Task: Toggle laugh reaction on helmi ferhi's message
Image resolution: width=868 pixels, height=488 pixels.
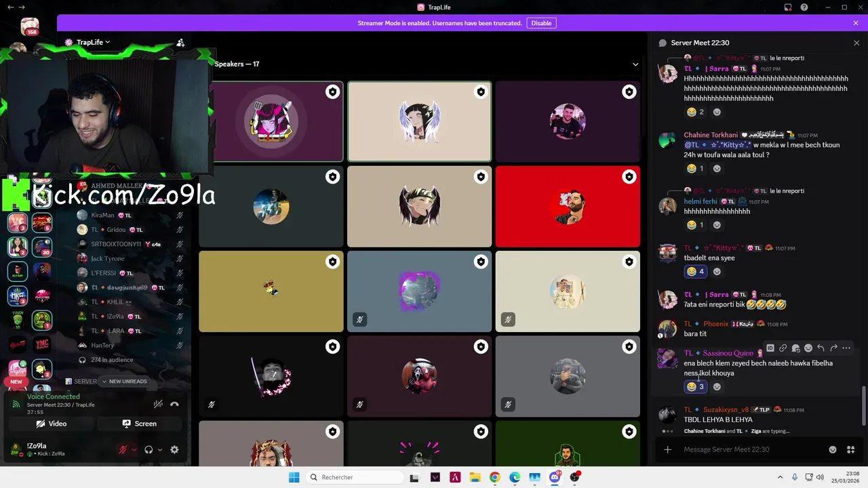Action: pyautogui.click(x=696, y=225)
